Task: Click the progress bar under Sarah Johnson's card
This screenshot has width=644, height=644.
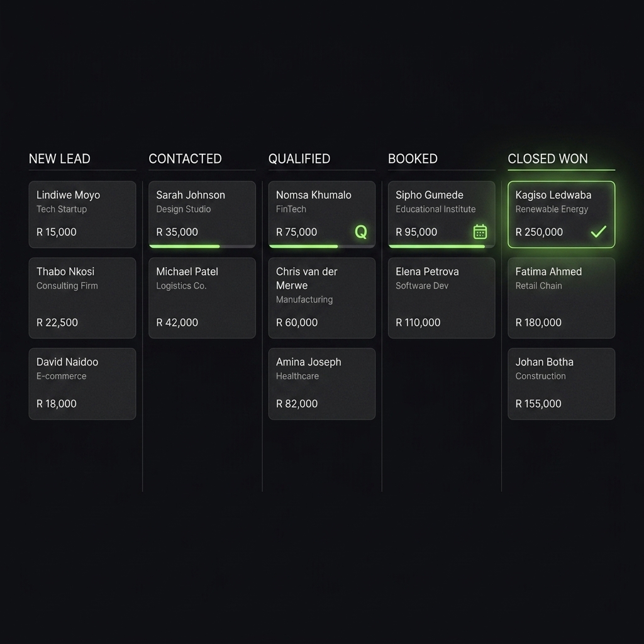Action: [x=184, y=247]
